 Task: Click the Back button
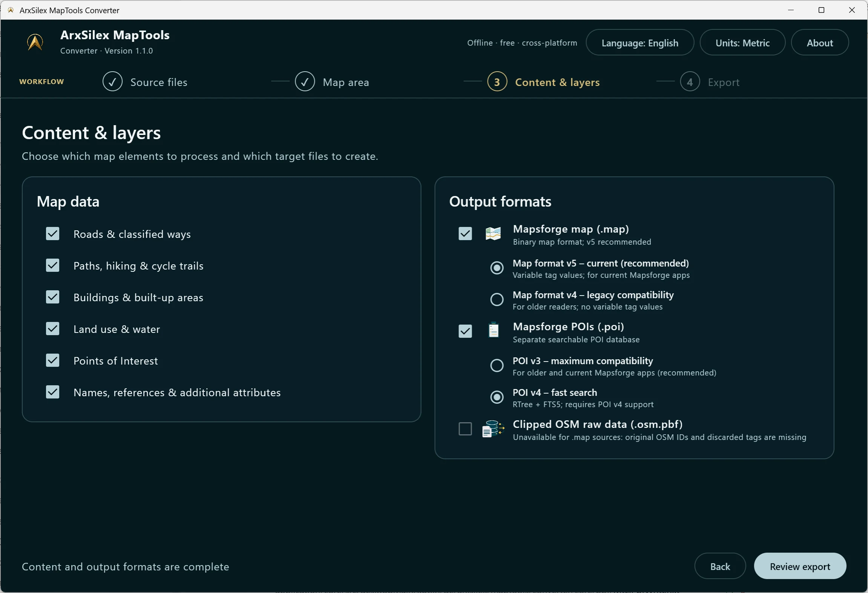tap(720, 566)
